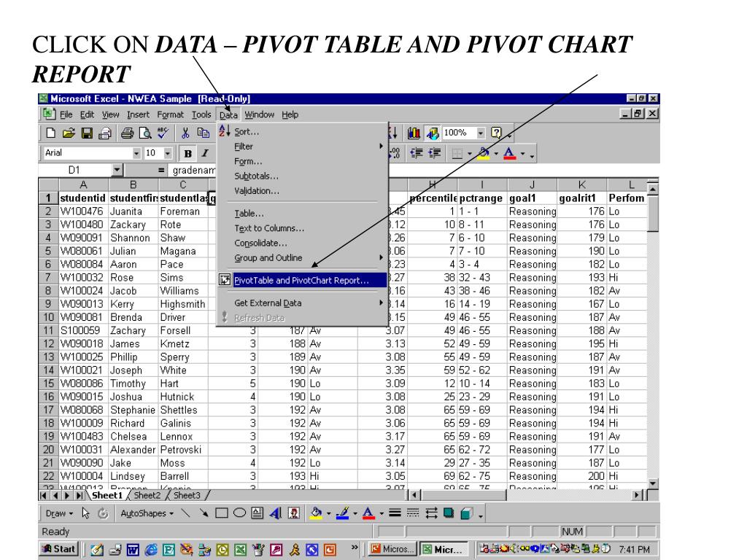The image size is (747, 560).
Task: Click the Shadow icon
Action: pos(449,513)
